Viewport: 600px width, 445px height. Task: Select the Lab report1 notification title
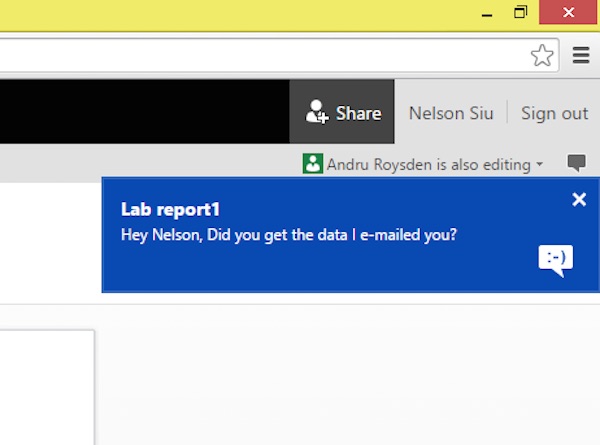[x=170, y=210]
